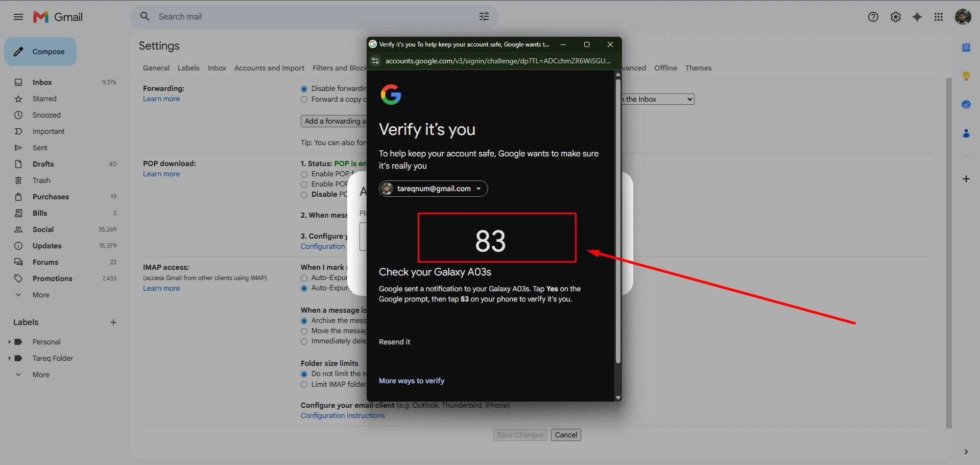Select Disable forwarding radio button
The width and height of the screenshot is (980, 465).
(304, 89)
